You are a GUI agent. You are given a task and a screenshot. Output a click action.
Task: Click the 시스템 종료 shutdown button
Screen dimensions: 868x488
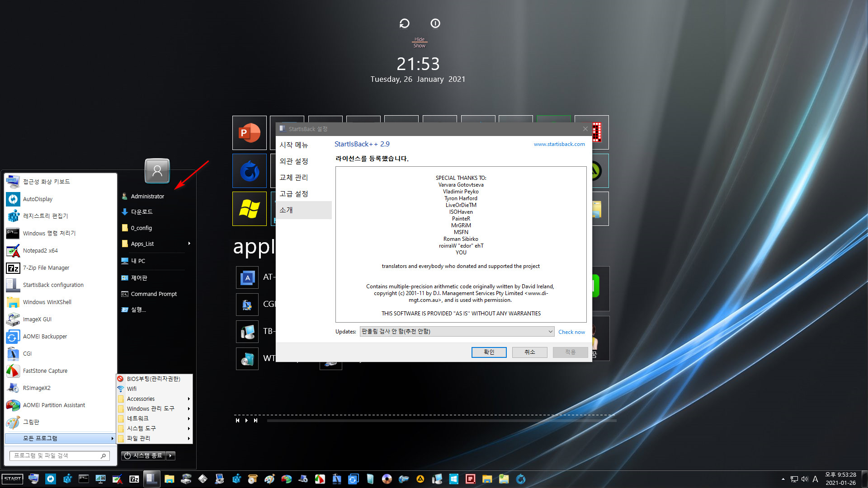[x=143, y=455]
